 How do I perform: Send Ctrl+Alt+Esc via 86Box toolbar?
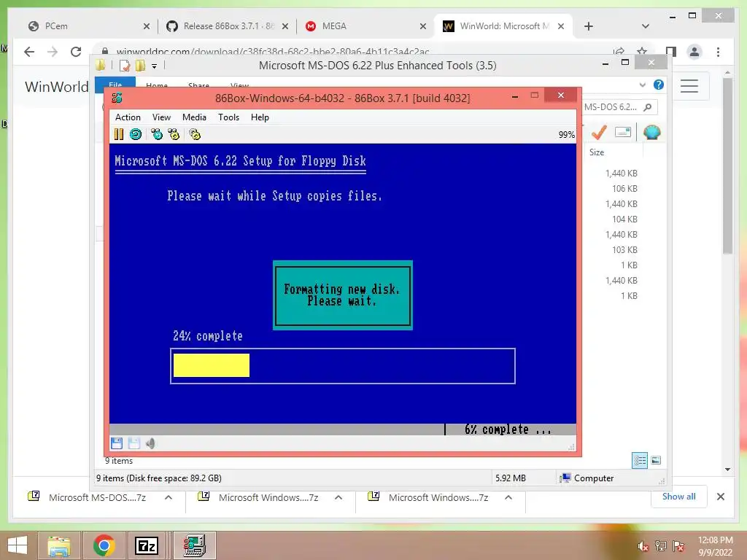(x=174, y=134)
